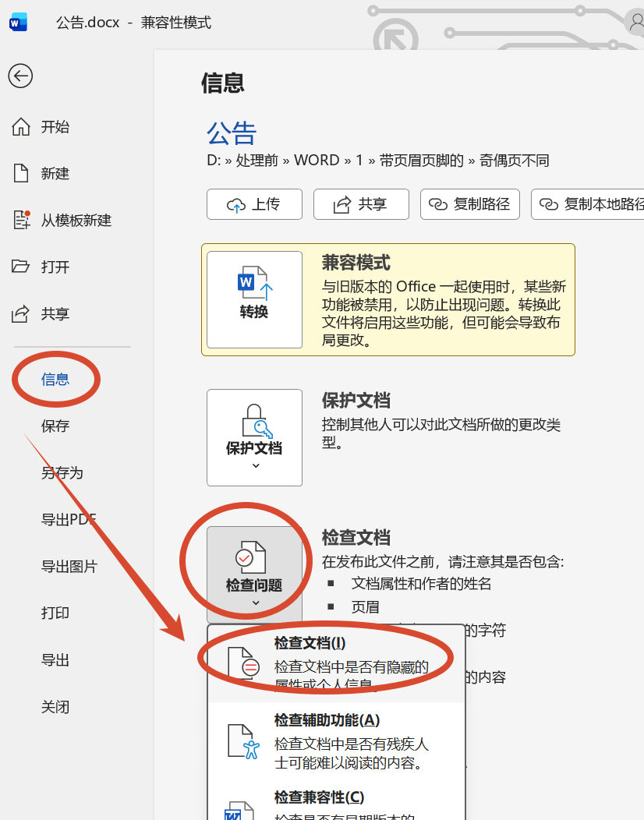Click the template icon beside 从模板新建

22,220
